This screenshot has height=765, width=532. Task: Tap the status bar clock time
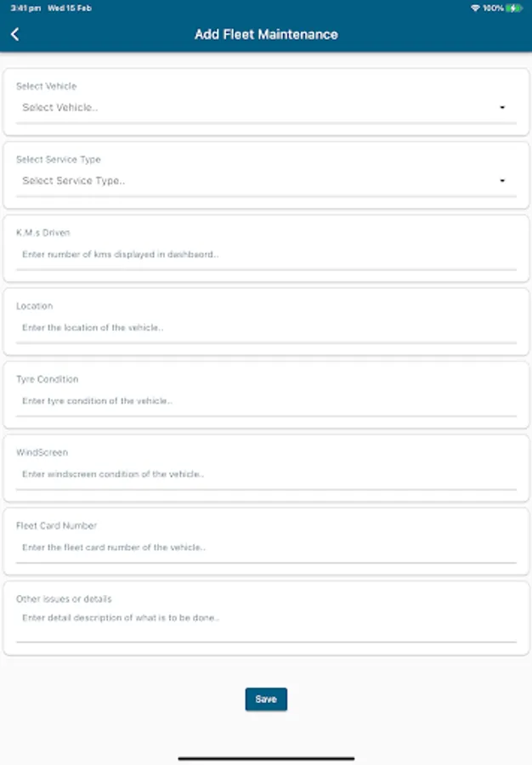(x=19, y=8)
